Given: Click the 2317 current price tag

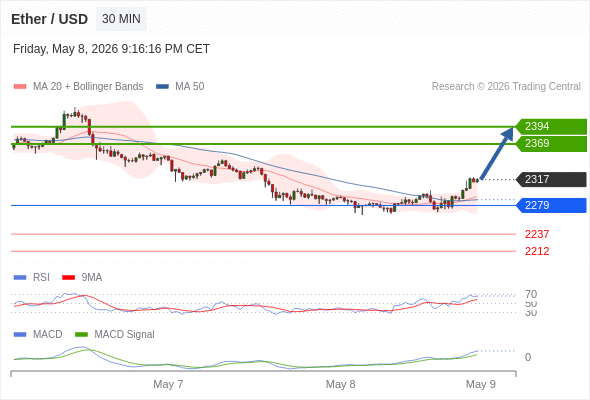Looking at the screenshot, I should (551, 179).
